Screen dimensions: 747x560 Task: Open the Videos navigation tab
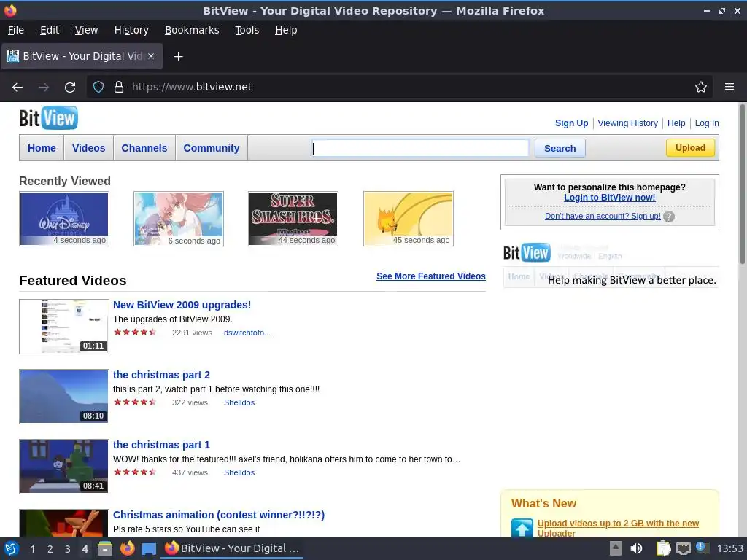click(x=88, y=148)
